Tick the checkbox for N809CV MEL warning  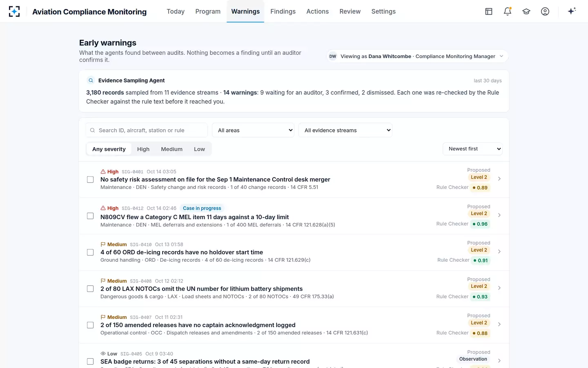pos(90,216)
